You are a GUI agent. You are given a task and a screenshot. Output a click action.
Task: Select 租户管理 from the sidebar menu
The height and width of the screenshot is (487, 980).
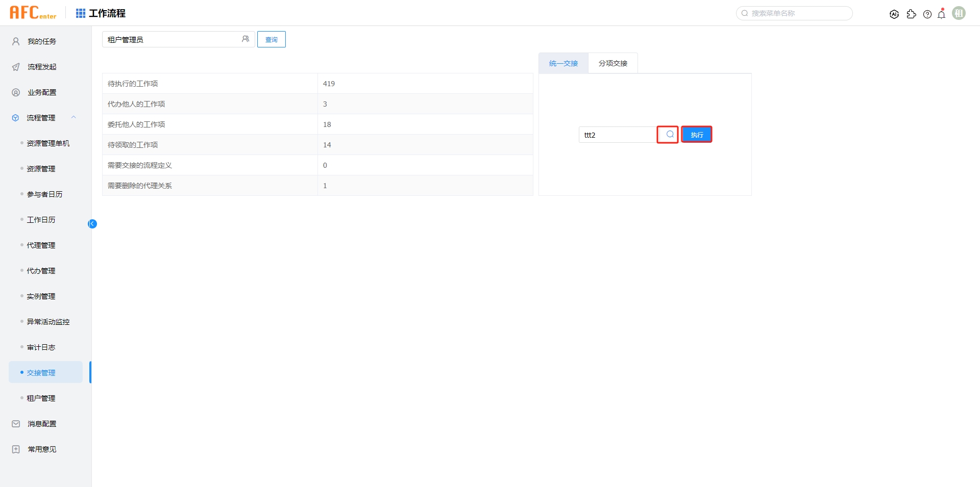tap(41, 398)
